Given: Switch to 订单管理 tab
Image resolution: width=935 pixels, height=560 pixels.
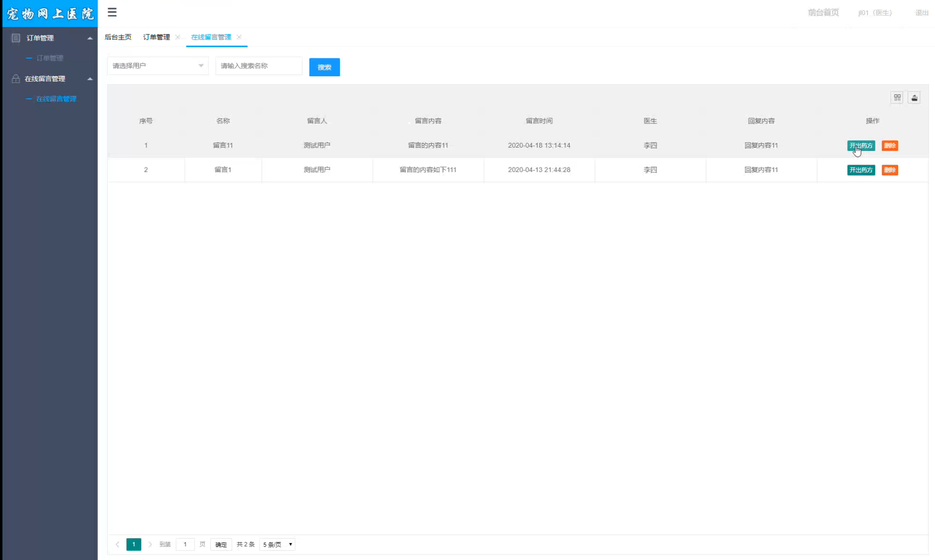Looking at the screenshot, I should tap(156, 37).
